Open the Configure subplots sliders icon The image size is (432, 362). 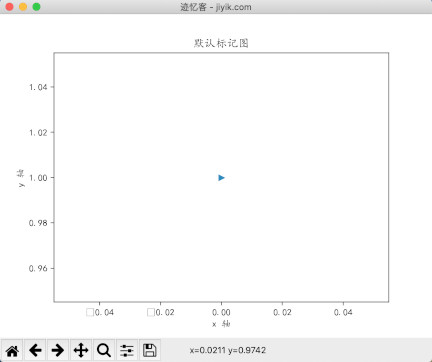point(127,350)
